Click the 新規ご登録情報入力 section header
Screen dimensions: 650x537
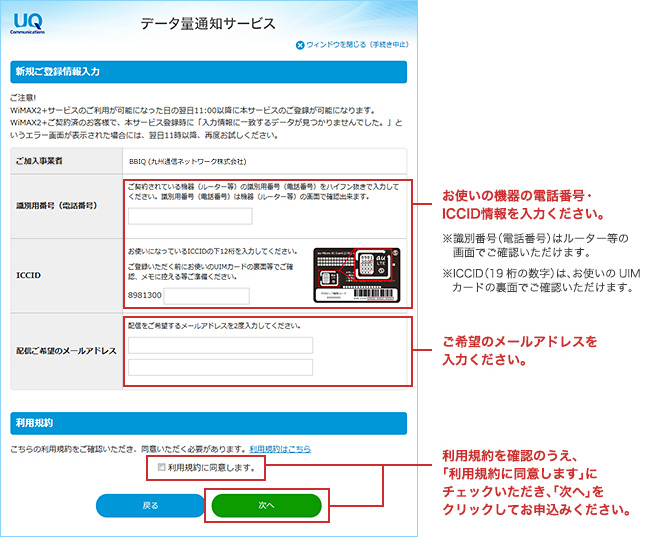point(209,72)
